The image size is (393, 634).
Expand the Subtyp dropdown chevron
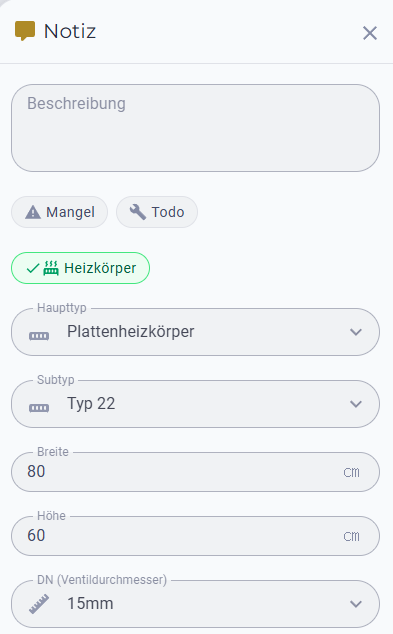point(356,404)
